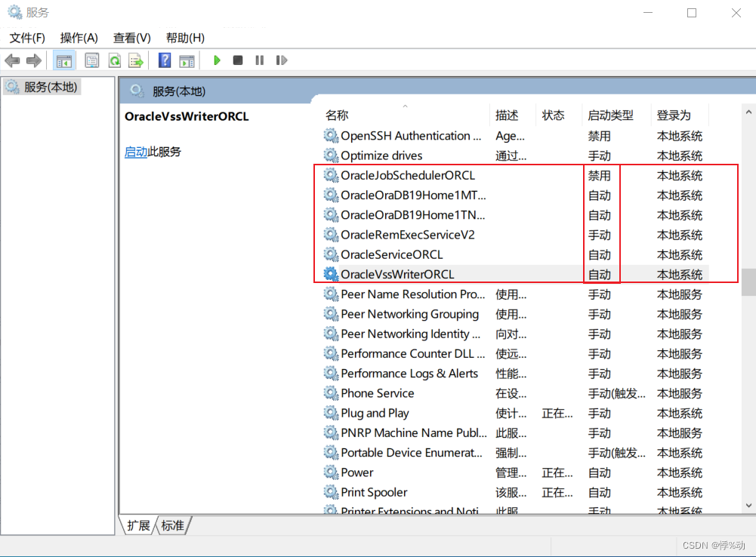This screenshot has height=557, width=756.
Task: Click the gear icon of Peer Networking Grouping
Action: coord(331,314)
